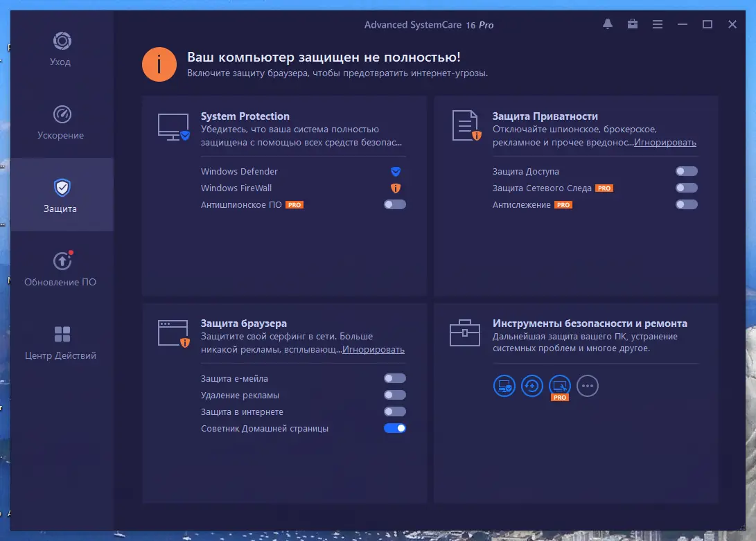Click the Включите защиту браузера warning subtitle

[x=337, y=73]
